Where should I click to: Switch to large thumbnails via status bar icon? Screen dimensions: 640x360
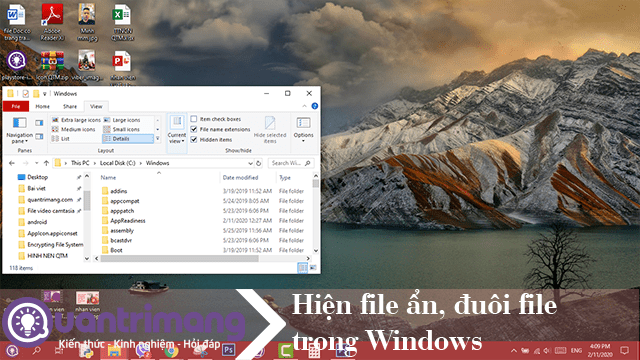click(x=313, y=268)
